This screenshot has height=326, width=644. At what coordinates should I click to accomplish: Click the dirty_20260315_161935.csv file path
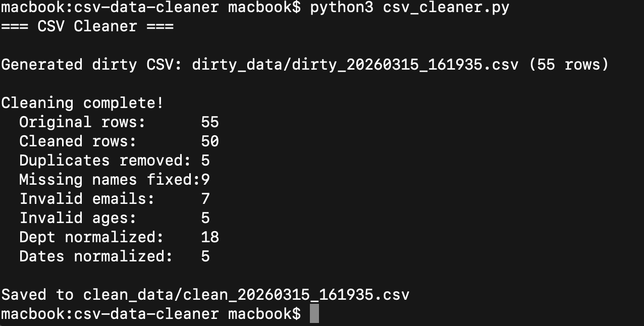pos(355,65)
